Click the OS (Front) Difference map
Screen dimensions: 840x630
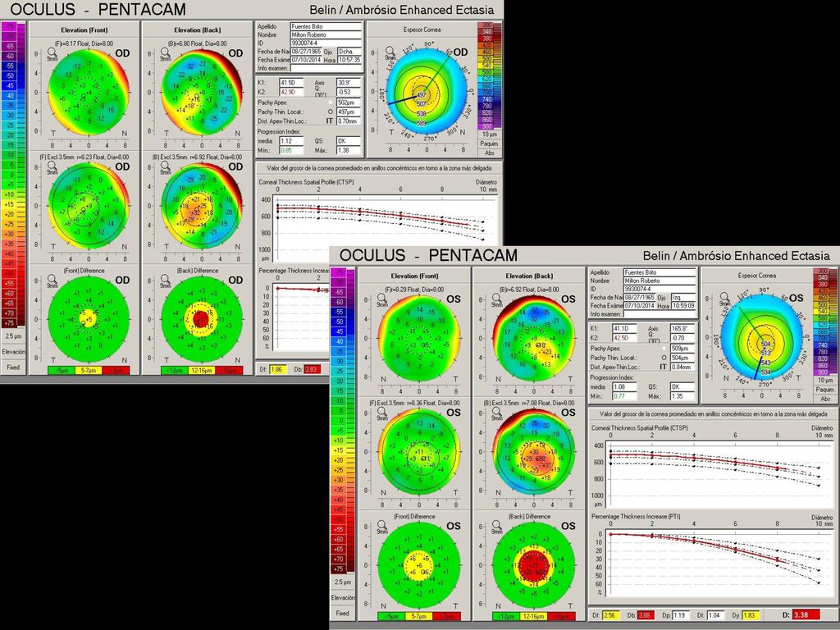coord(419,564)
